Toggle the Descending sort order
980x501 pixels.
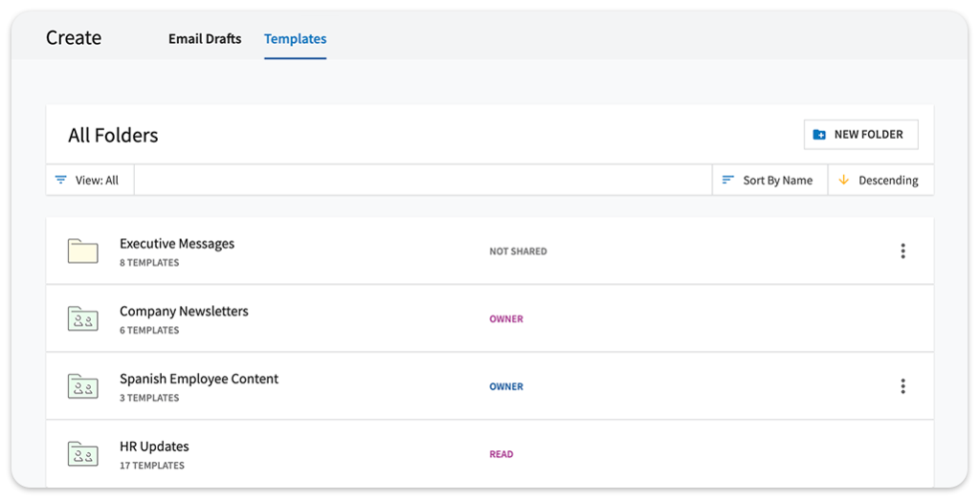pos(880,180)
